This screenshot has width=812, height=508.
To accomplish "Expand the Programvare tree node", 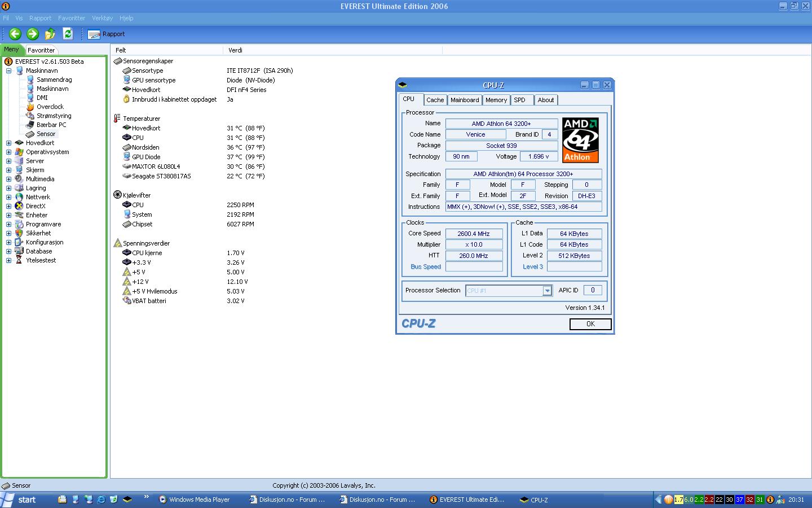I will click(x=8, y=224).
